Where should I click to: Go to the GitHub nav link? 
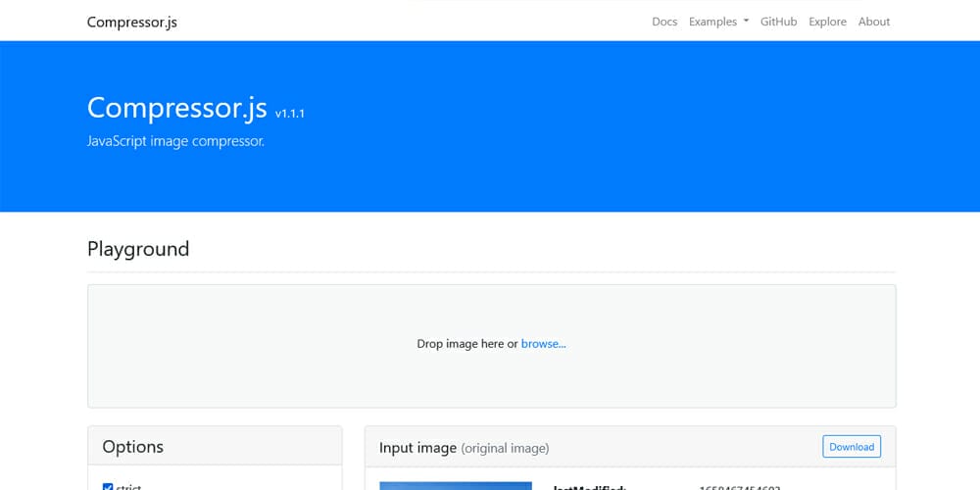[x=779, y=22]
